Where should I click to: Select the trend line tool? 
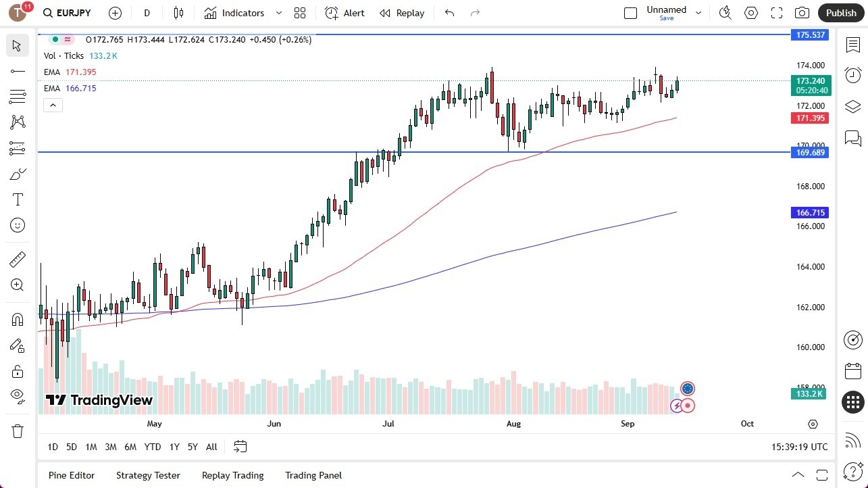tap(17, 70)
